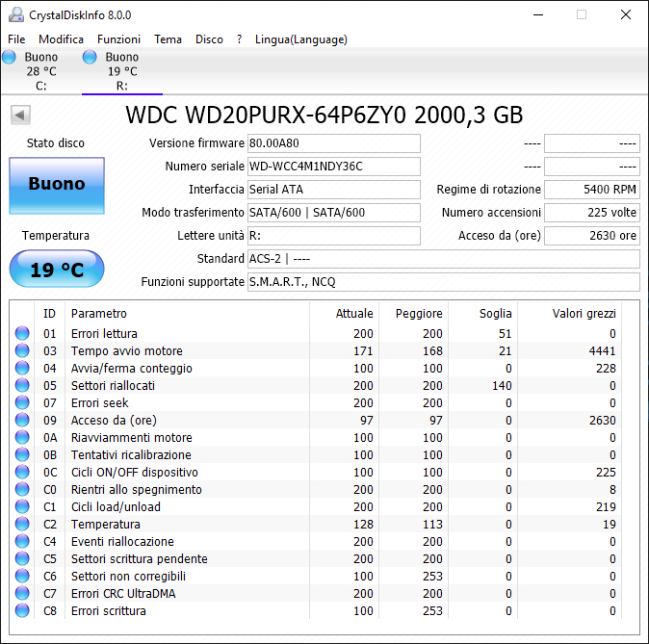
Task: Click threshold value 140 in Settori riallocati row
Action: click(502, 386)
